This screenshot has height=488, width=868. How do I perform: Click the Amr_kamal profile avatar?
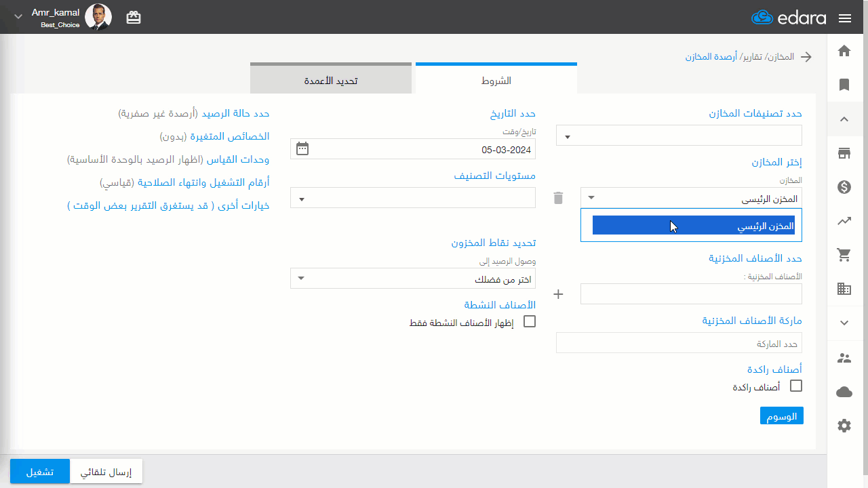click(98, 17)
